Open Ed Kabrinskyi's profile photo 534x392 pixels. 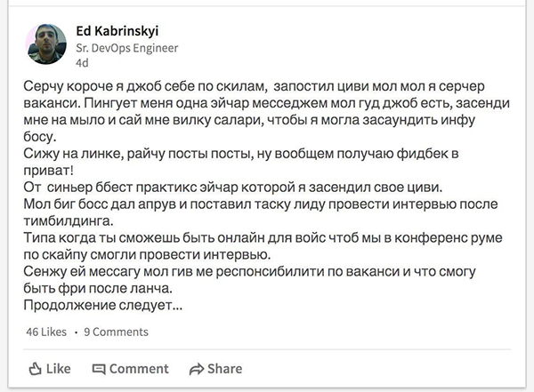tap(46, 44)
